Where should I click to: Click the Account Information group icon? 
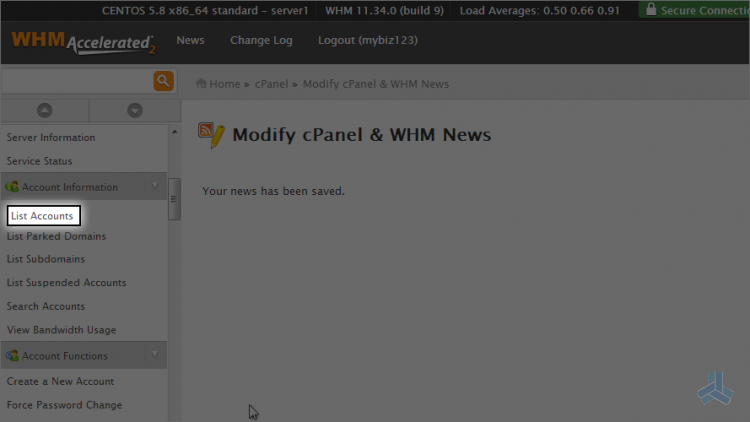pyautogui.click(x=12, y=187)
